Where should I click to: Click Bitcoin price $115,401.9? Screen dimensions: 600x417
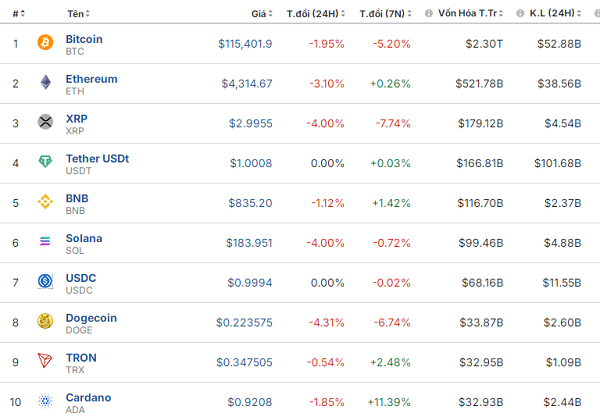tap(245, 44)
